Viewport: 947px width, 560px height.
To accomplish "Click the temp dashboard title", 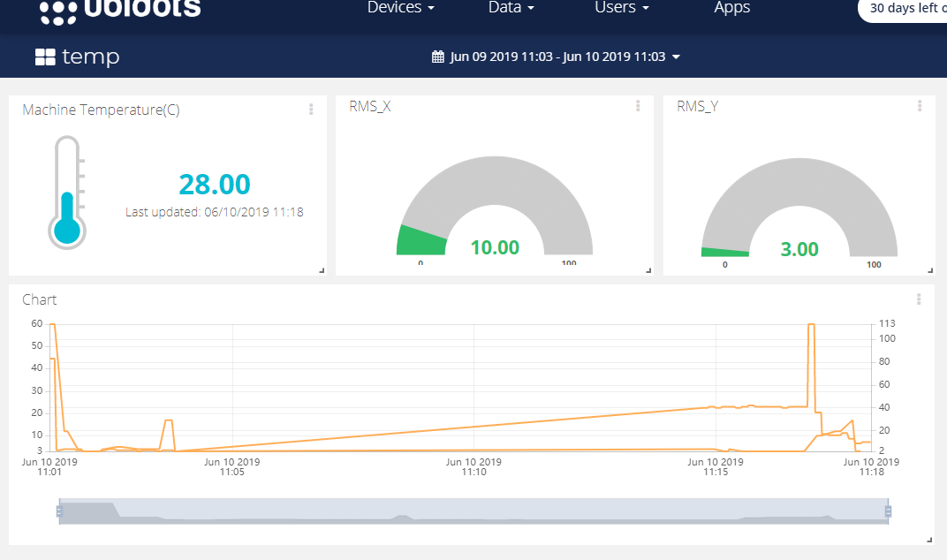I will pos(91,57).
